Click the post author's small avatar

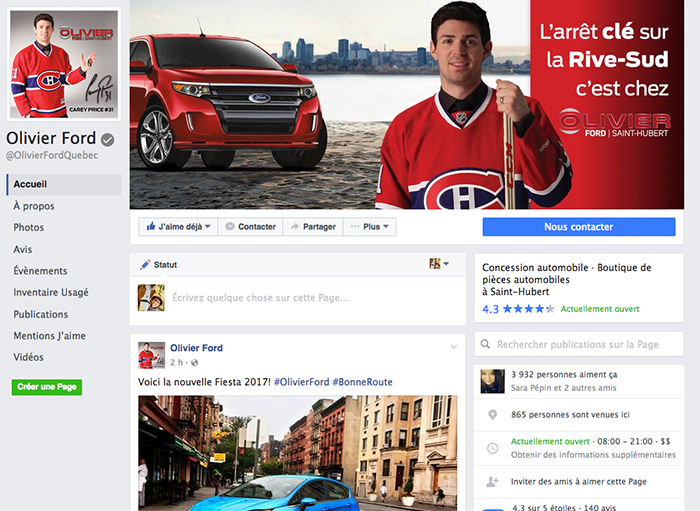(151, 355)
